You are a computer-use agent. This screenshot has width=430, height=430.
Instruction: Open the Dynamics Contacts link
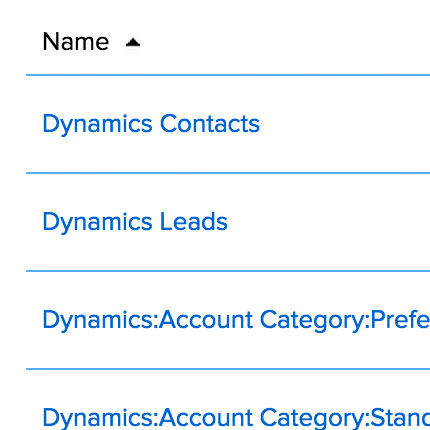coord(151,124)
